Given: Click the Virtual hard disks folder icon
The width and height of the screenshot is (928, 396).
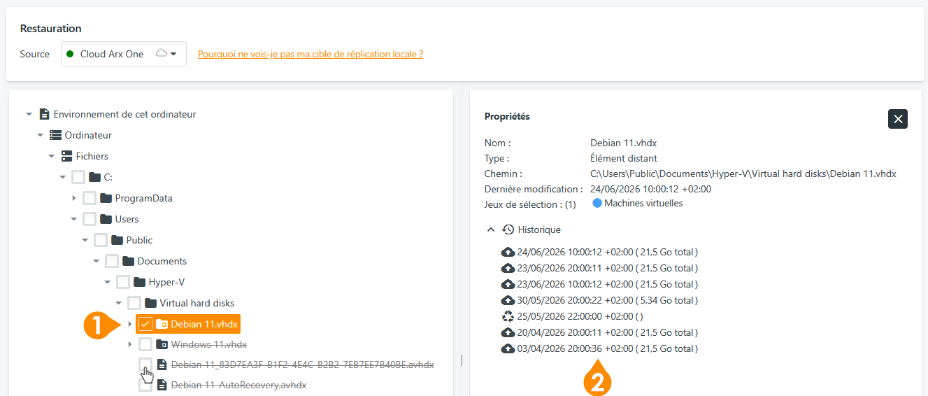Looking at the screenshot, I should click(x=151, y=303).
